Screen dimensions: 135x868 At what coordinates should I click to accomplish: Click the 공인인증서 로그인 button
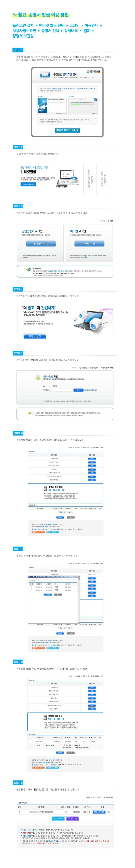(x=41, y=243)
